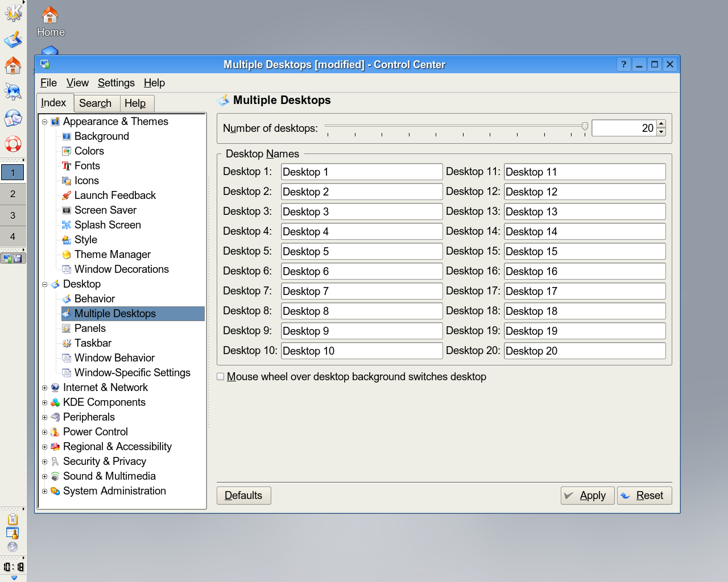Viewport: 728px width, 582px height.
Task: Open Window Behavior in the tree
Action: [114, 358]
